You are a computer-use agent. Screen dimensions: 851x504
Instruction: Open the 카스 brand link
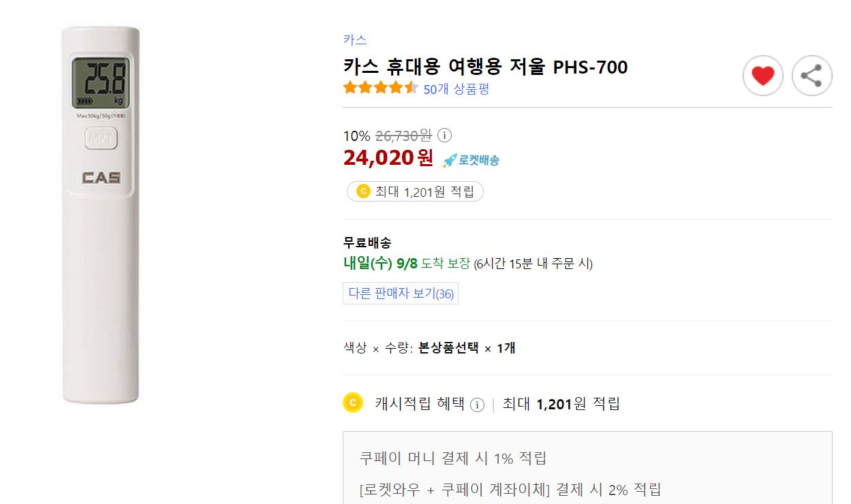click(355, 40)
